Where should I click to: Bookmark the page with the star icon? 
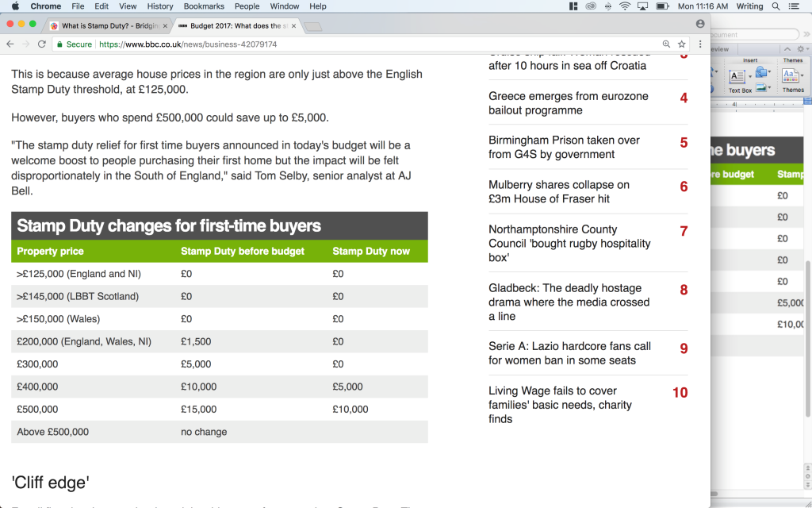click(680, 45)
